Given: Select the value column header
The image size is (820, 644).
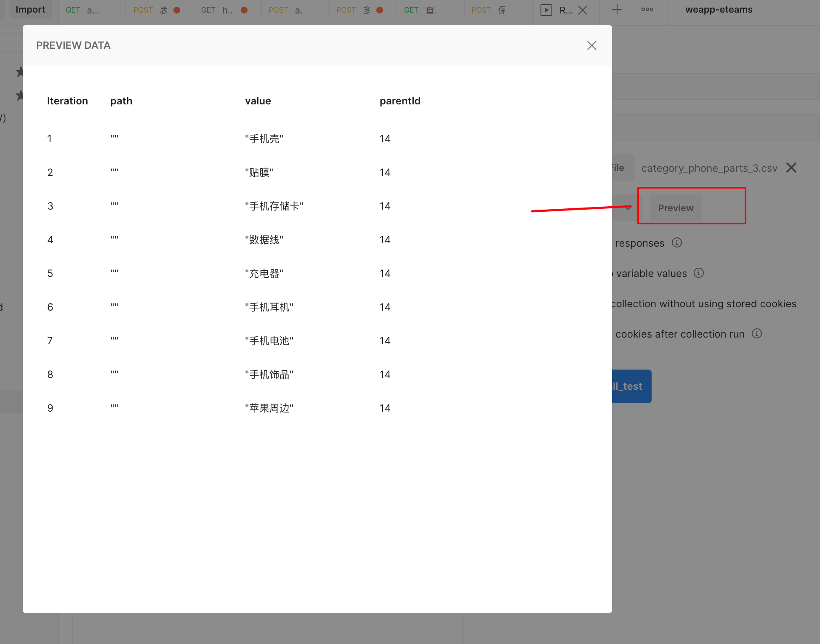Looking at the screenshot, I should pyautogui.click(x=258, y=101).
